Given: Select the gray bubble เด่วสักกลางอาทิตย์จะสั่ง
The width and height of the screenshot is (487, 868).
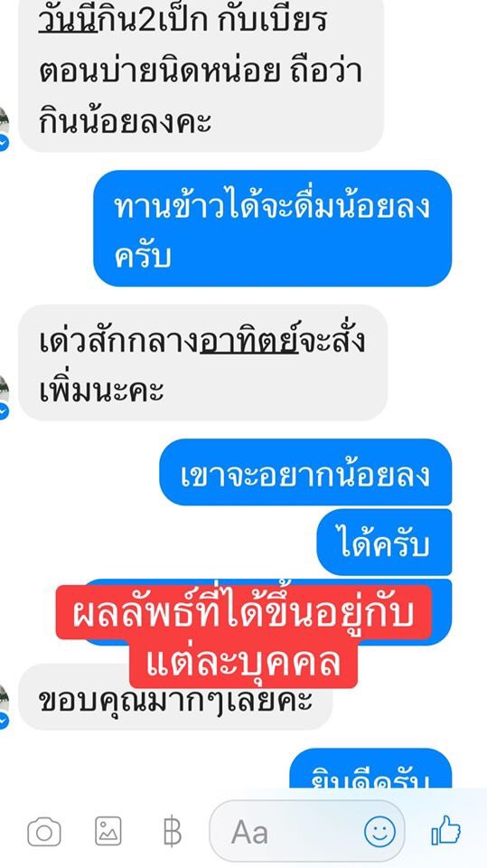Looking at the screenshot, I should [x=202, y=363].
